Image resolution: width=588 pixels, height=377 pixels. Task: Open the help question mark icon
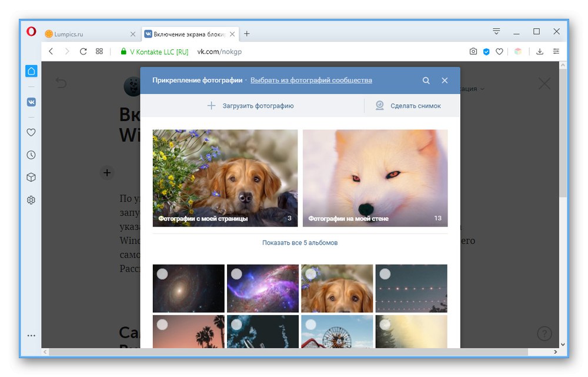coord(544,333)
